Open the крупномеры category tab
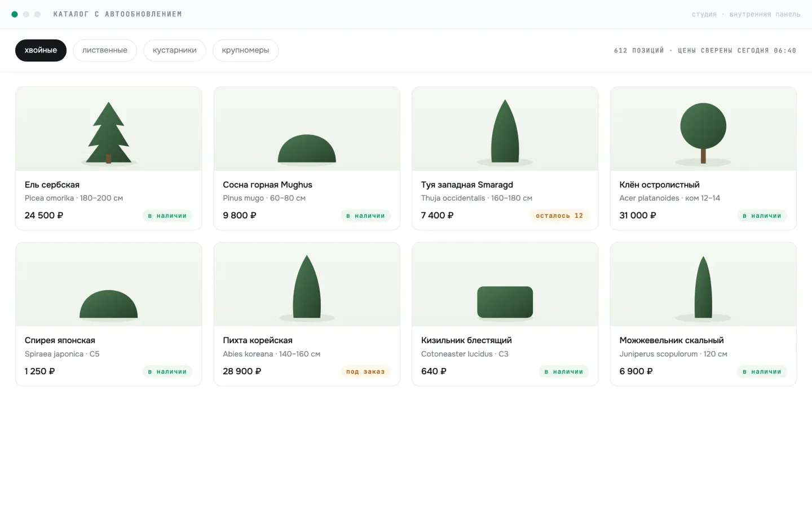812x508 pixels. pyautogui.click(x=245, y=50)
